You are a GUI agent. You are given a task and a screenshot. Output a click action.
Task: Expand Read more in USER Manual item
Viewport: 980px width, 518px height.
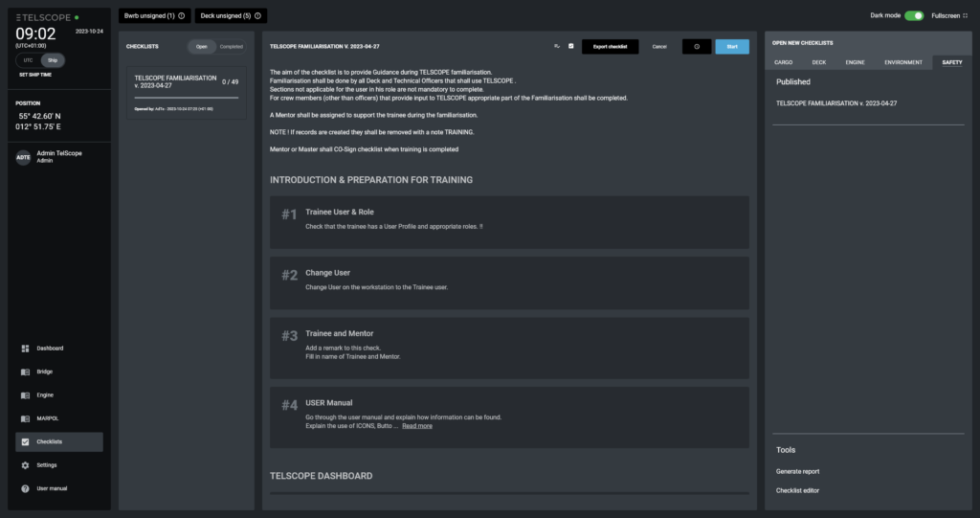pos(416,426)
